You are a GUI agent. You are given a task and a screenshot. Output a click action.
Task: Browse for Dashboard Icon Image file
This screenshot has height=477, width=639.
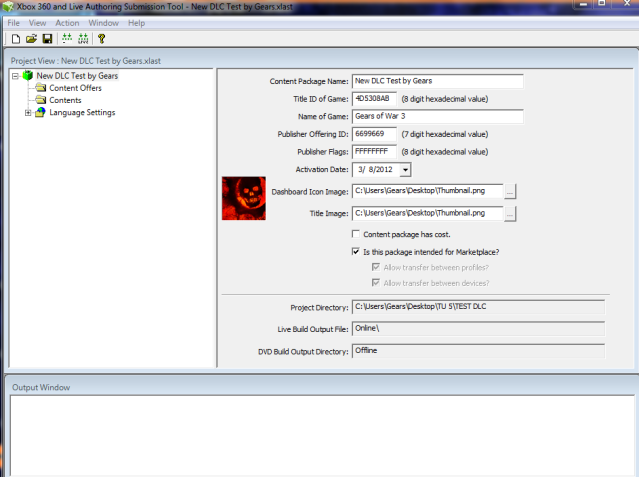pyautogui.click(x=510, y=190)
